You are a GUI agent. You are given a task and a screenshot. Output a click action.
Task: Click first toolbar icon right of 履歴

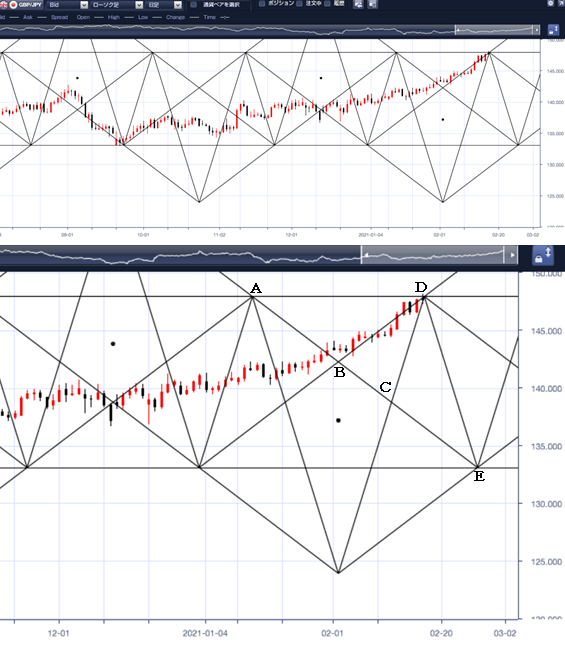[358, 4]
